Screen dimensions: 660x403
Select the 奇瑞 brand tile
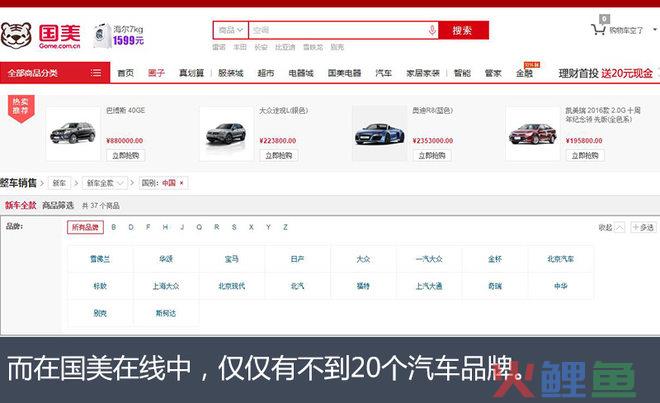[495, 286]
